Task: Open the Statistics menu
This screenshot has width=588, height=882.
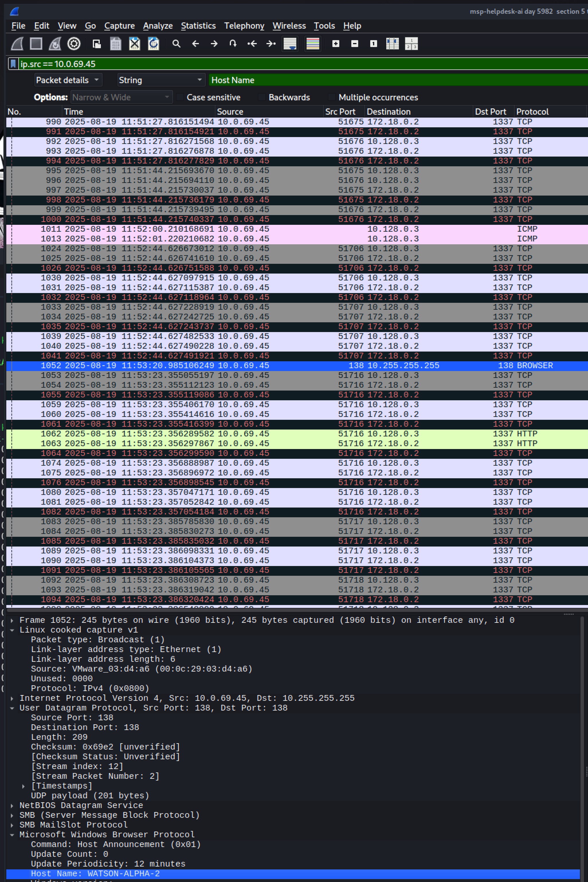Action: pos(198,26)
